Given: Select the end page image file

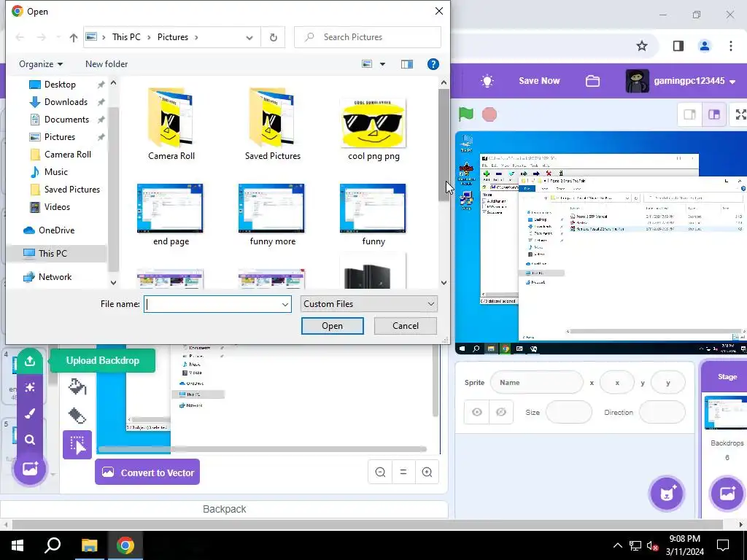Looking at the screenshot, I should 171,215.
